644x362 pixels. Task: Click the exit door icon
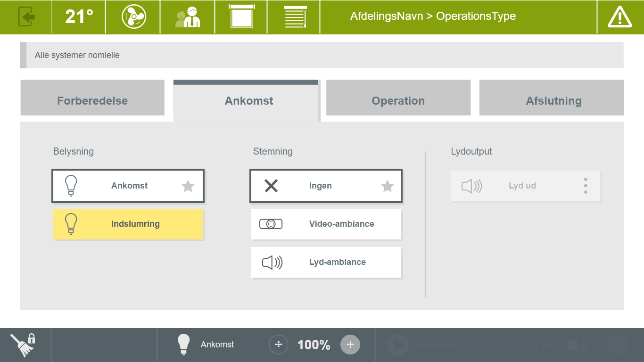26,17
